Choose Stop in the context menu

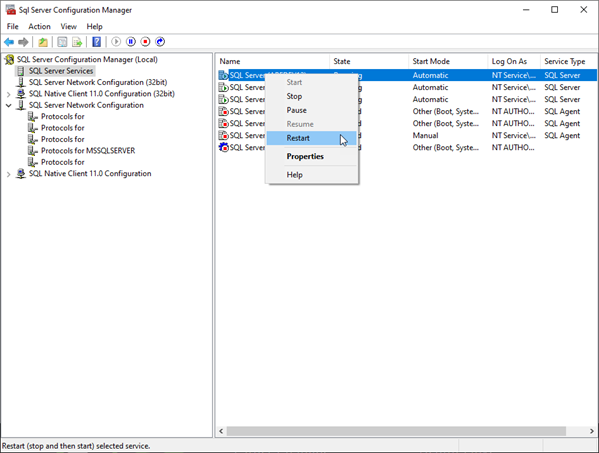tap(312, 96)
